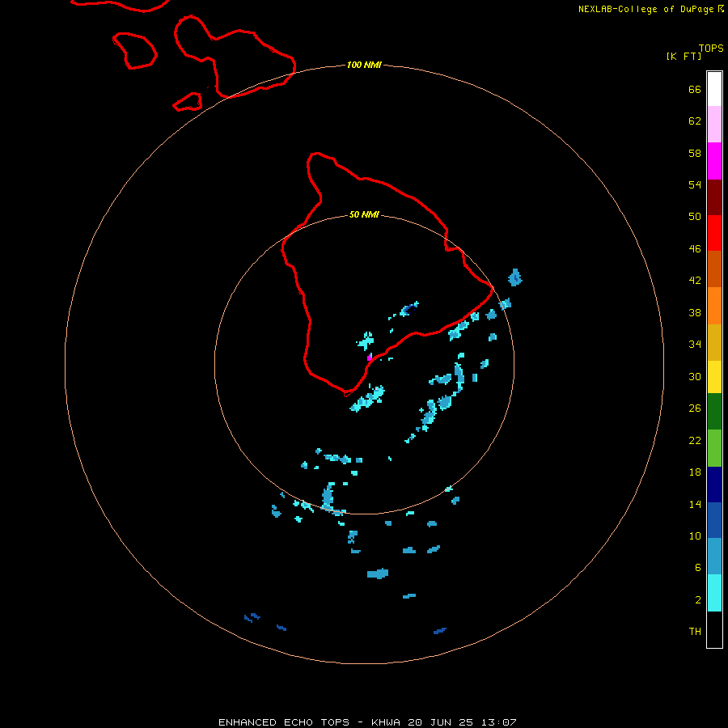Select the 62 legend value
Image resolution: width=728 pixels, height=728 pixels.
pos(695,121)
